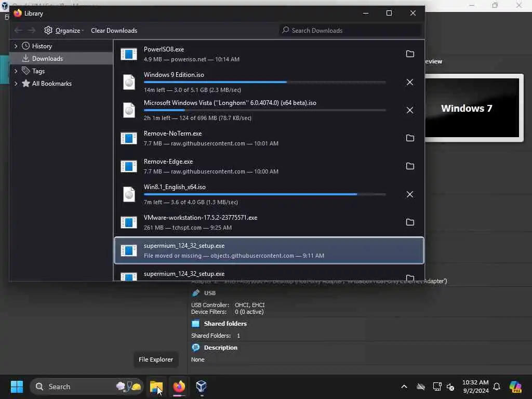Open Copilot preview icon in taskbar
Screen dimensions: 532x399
click(516, 387)
